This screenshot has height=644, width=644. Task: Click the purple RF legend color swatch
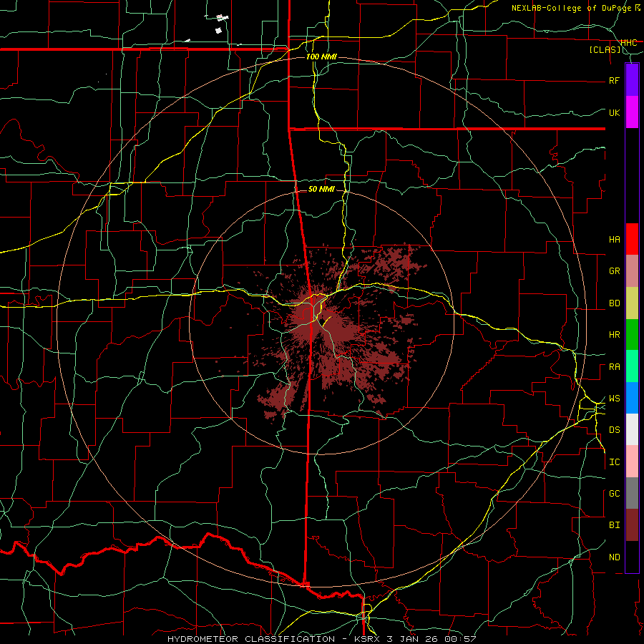[x=632, y=80]
